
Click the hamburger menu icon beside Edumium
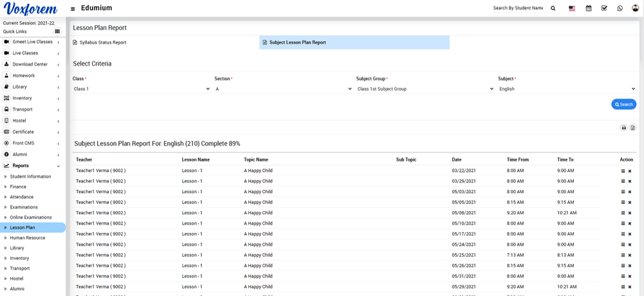tap(73, 9)
